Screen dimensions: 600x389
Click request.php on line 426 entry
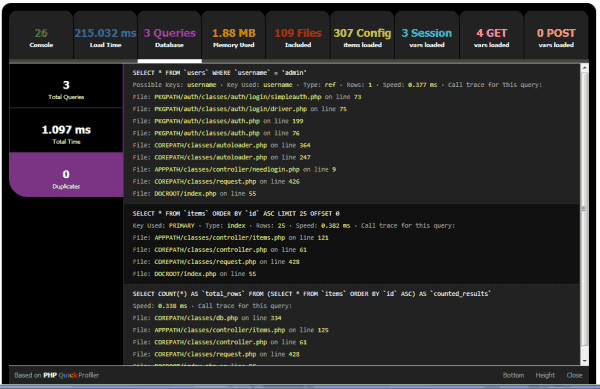coord(216,182)
